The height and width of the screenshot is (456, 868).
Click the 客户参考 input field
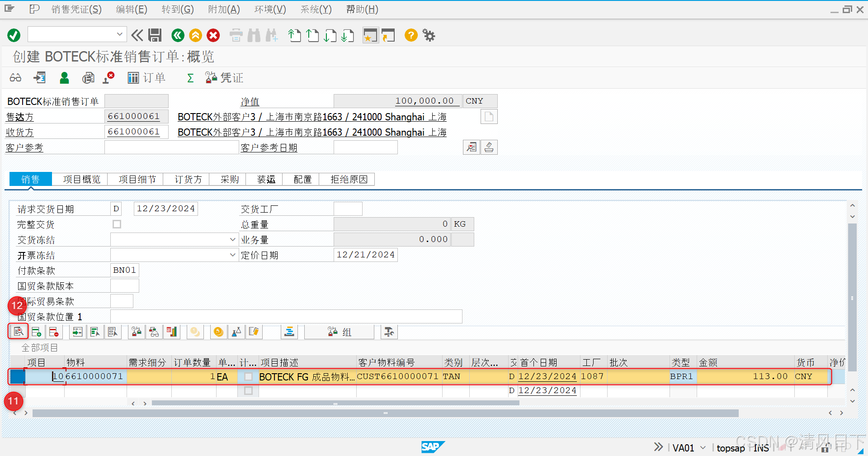[x=171, y=147]
